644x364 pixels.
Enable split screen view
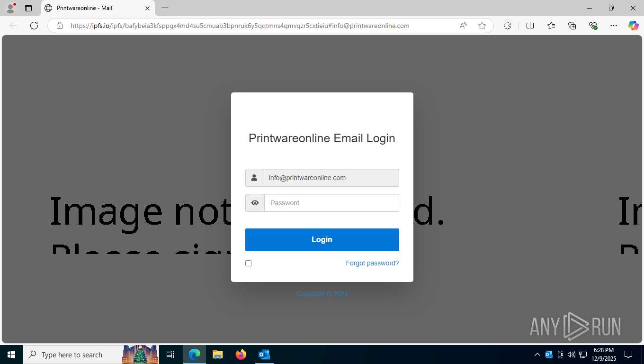tap(530, 26)
